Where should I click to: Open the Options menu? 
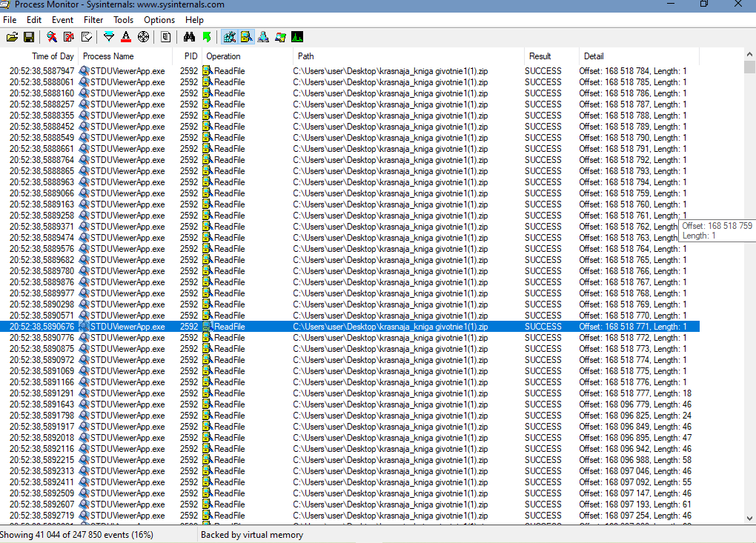coord(159,20)
